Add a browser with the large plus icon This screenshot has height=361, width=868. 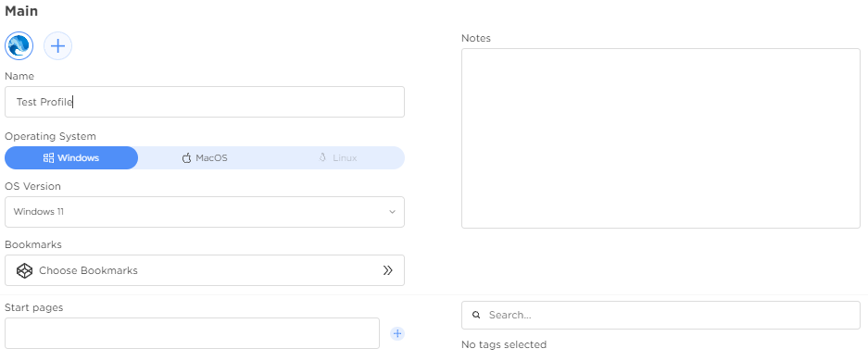(x=57, y=45)
